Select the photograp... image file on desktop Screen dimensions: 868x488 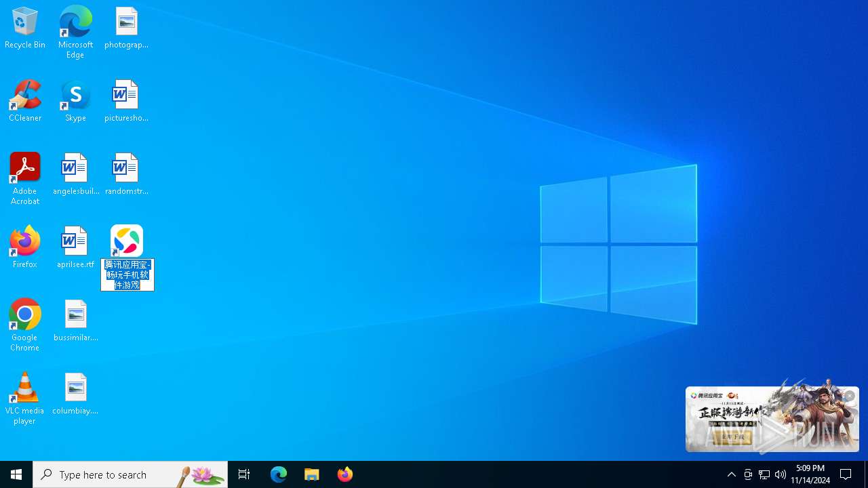tap(126, 28)
